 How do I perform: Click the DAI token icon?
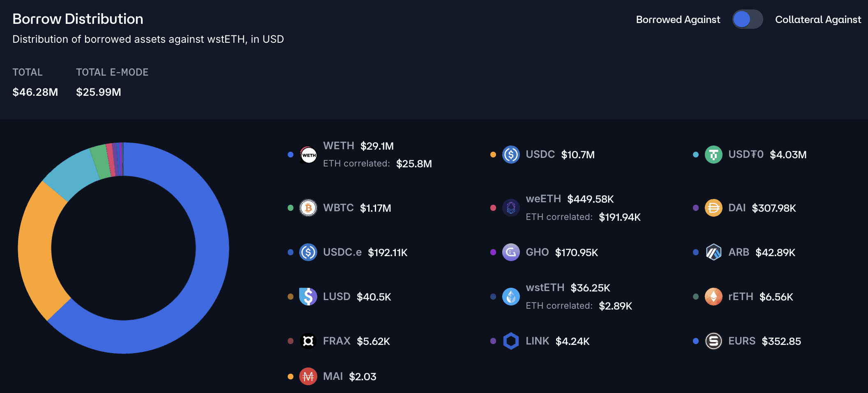point(713,208)
